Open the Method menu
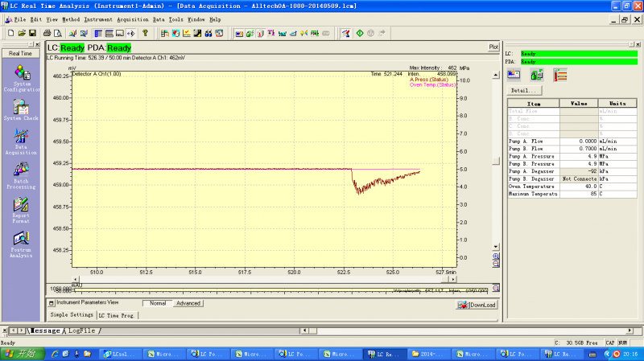This screenshot has width=644, height=361. 71,19
